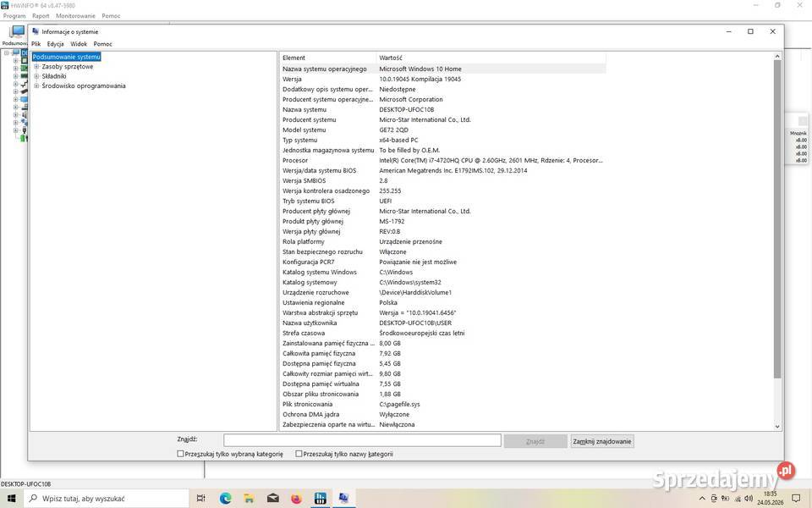Image resolution: width=812 pixels, height=508 pixels.
Task: Open Task View on the taskbar
Action: pyautogui.click(x=201, y=498)
